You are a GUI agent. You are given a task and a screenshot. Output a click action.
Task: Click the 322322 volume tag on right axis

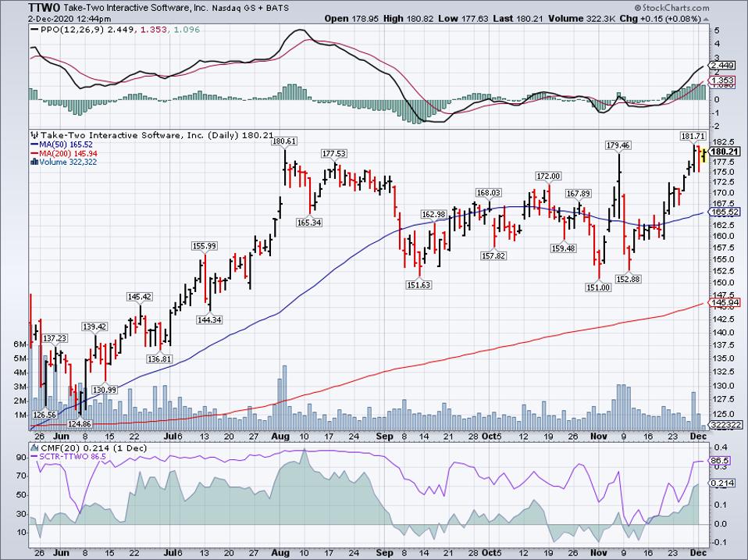click(725, 425)
